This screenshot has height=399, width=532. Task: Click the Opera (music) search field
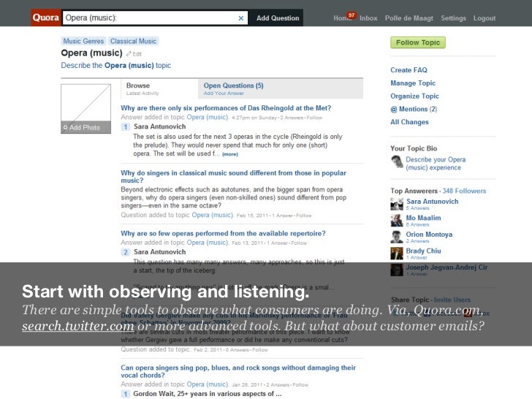[155, 18]
